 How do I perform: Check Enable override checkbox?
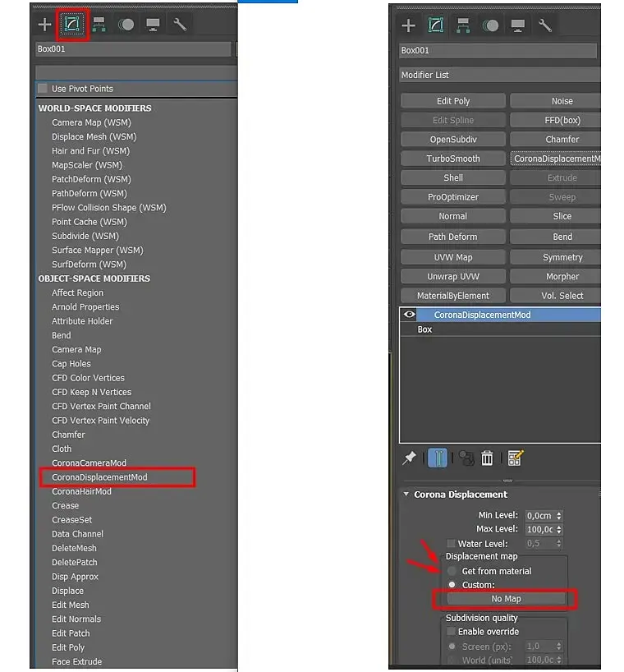451,631
